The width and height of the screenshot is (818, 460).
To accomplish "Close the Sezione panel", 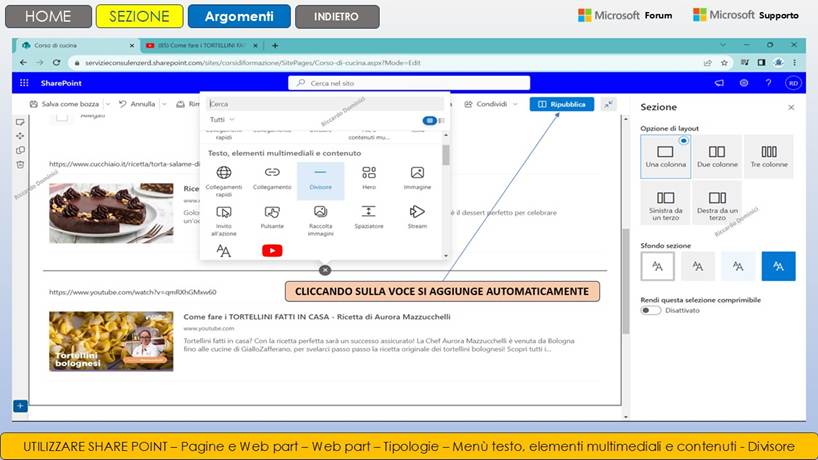I will pos(791,107).
